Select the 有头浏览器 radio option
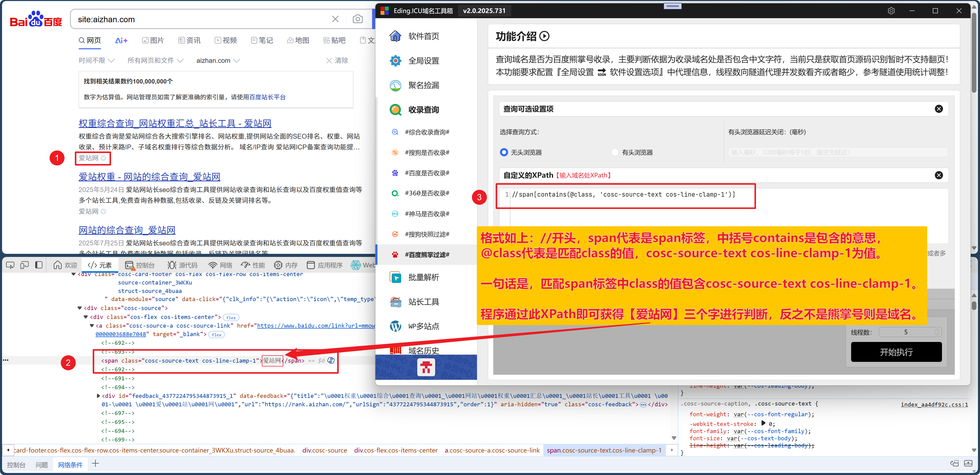The width and height of the screenshot is (980, 475). click(615, 152)
